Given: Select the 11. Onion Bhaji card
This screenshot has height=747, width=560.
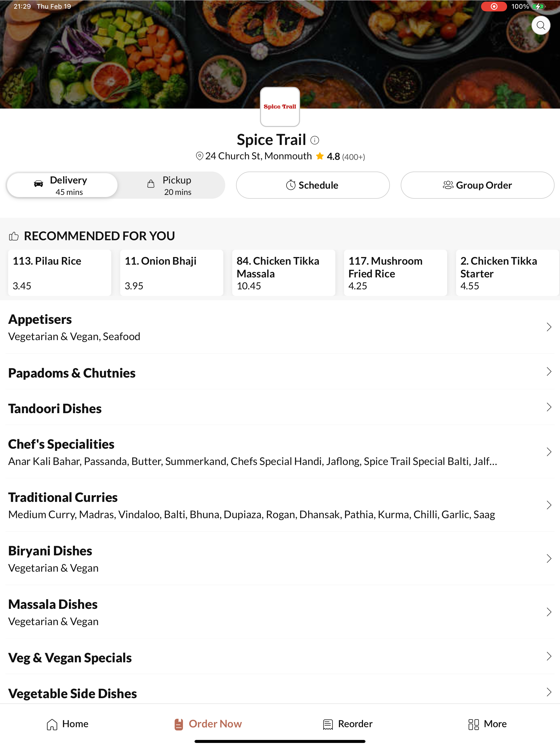Looking at the screenshot, I should [171, 273].
